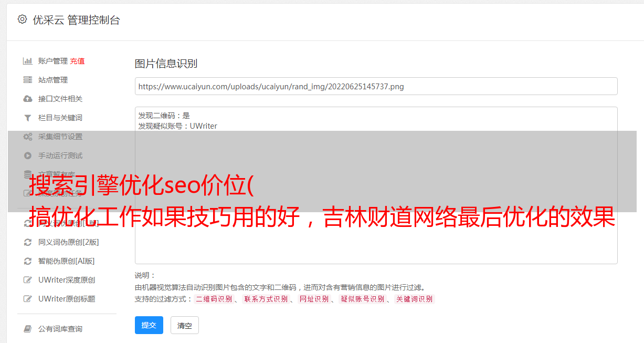Screen dimensions: 644x343
Task: Open the 站点管理 menu item
Action: pos(53,80)
